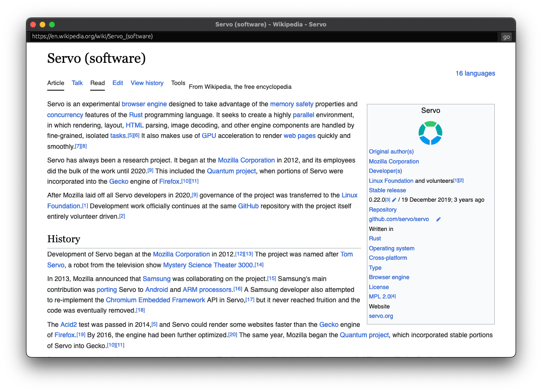Image resolution: width=542 pixels, height=392 pixels.
Task: Click the GitHub link
Action: point(248,206)
